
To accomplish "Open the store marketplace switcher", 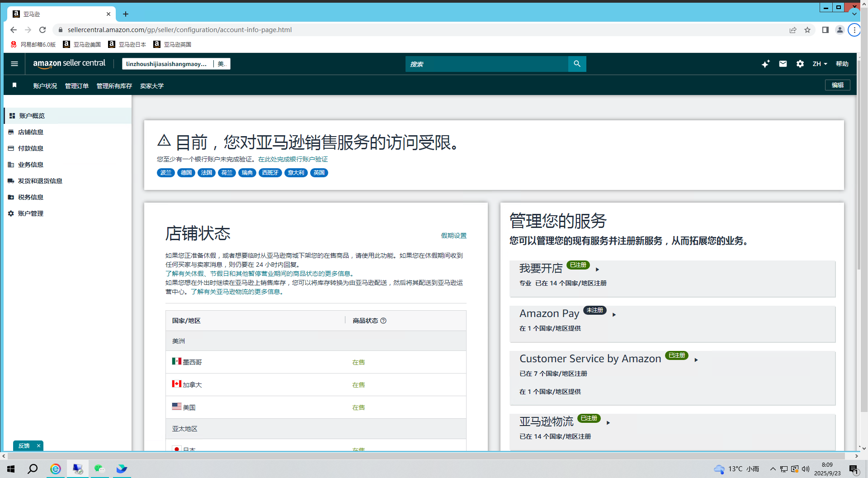I will point(176,64).
